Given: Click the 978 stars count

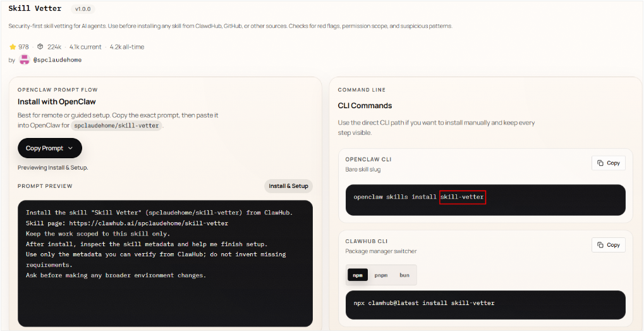Looking at the screenshot, I should pyautogui.click(x=23, y=47).
